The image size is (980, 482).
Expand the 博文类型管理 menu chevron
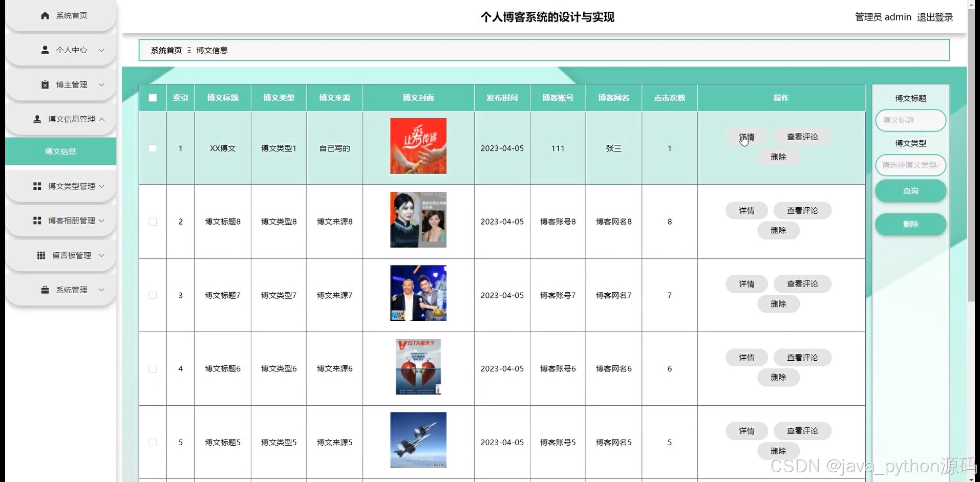[101, 186]
